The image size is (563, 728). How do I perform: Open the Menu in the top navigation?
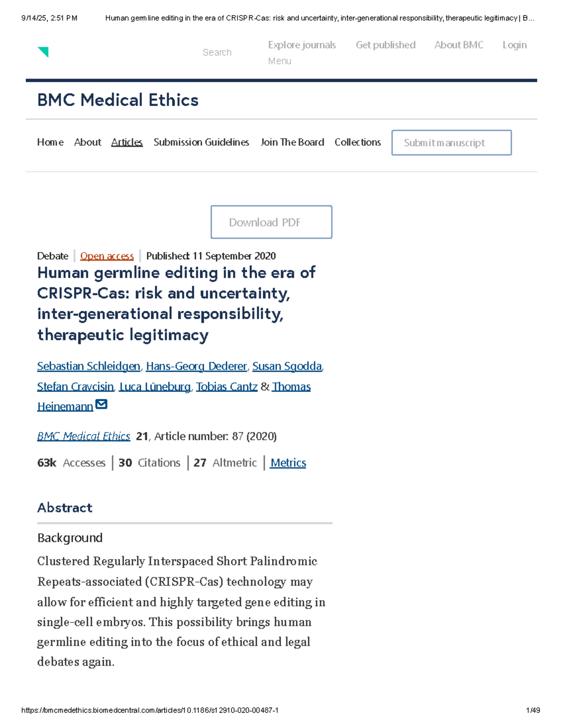279,60
